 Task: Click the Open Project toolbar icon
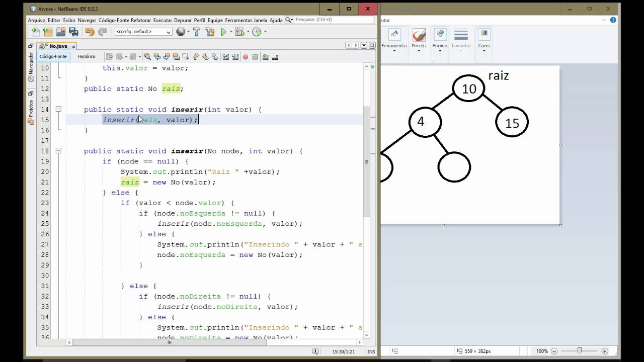click(60, 32)
